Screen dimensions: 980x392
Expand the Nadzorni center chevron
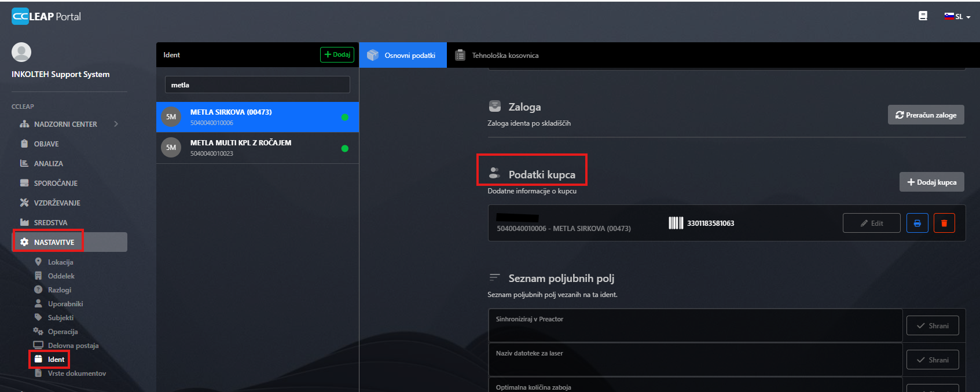116,124
